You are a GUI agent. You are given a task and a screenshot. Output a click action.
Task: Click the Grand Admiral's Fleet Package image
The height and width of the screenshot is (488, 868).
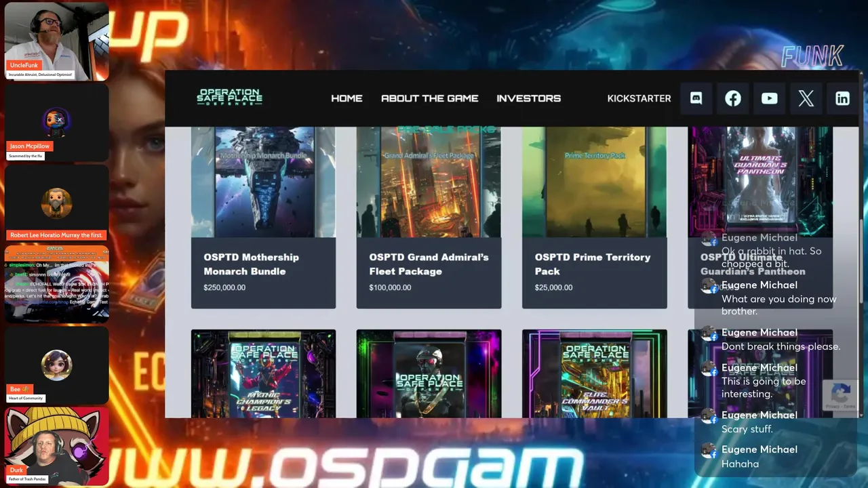pyautogui.click(x=429, y=182)
